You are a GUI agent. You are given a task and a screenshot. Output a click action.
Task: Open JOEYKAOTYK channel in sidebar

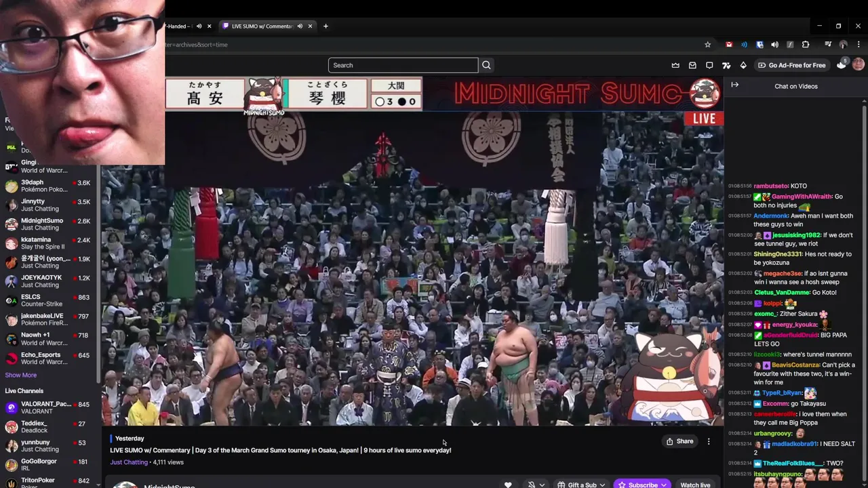point(49,281)
